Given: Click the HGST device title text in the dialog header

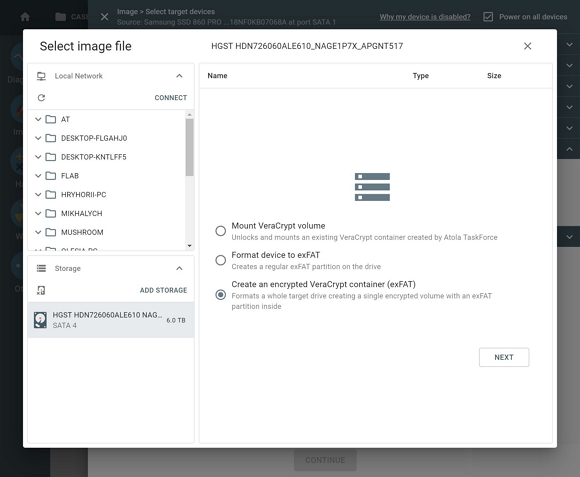Looking at the screenshot, I should click(x=307, y=46).
